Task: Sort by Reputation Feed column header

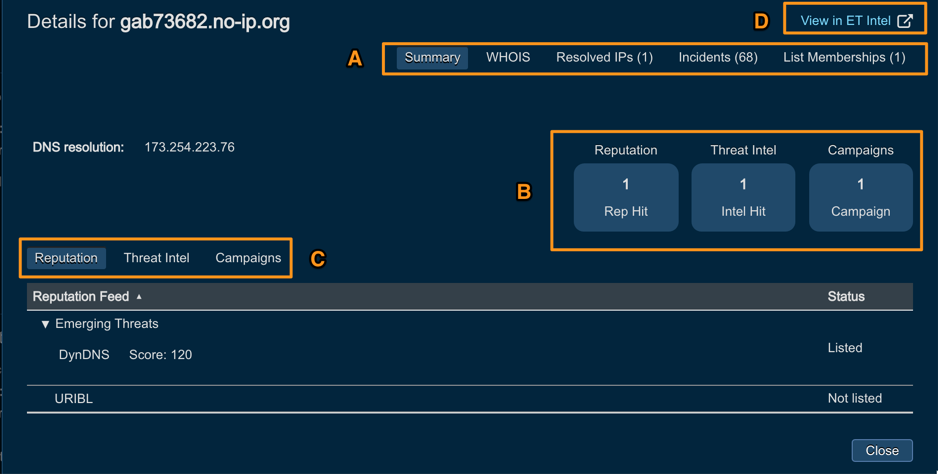Action: [81, 297]
